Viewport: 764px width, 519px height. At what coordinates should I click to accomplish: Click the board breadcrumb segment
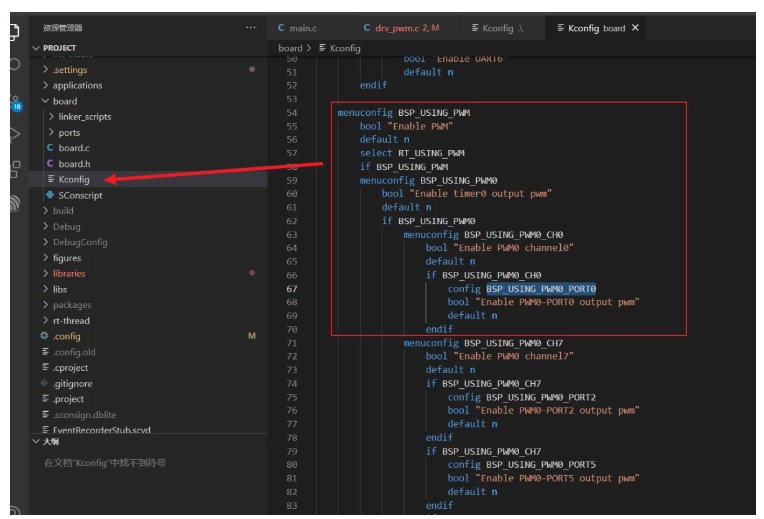pos(290,48)
